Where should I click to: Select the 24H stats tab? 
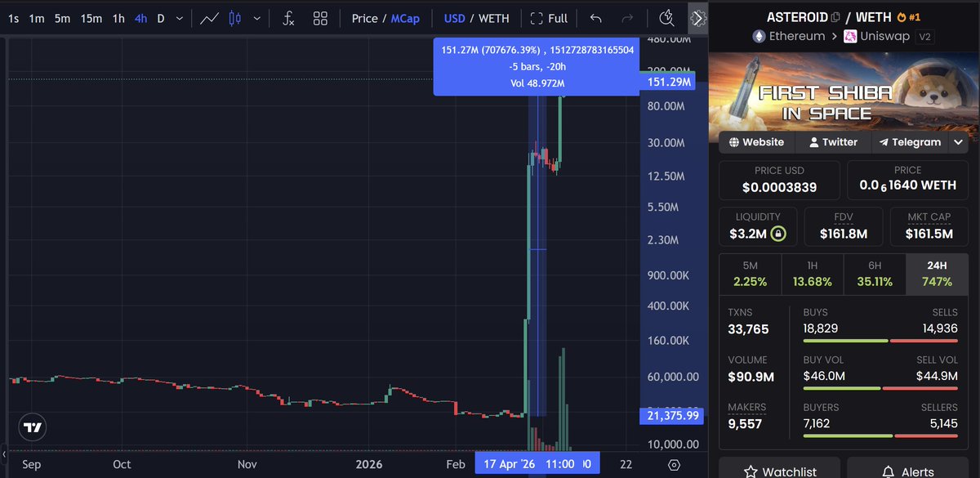(938, 274)
